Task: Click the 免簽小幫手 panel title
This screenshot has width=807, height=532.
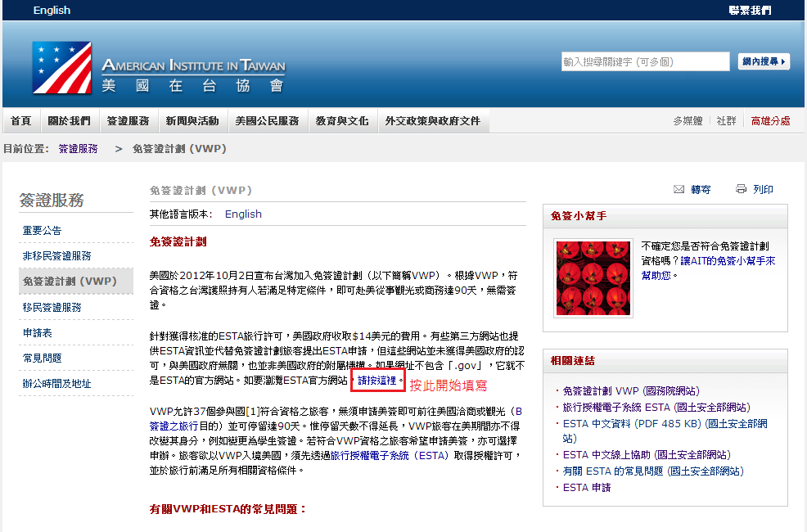Action: click(578, 216)
